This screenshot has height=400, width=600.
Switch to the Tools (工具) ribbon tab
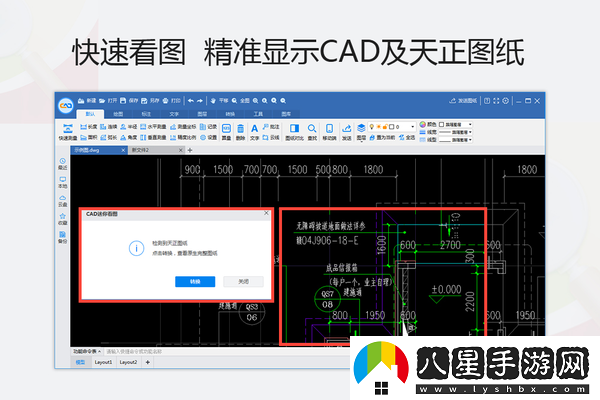[258, 114]
